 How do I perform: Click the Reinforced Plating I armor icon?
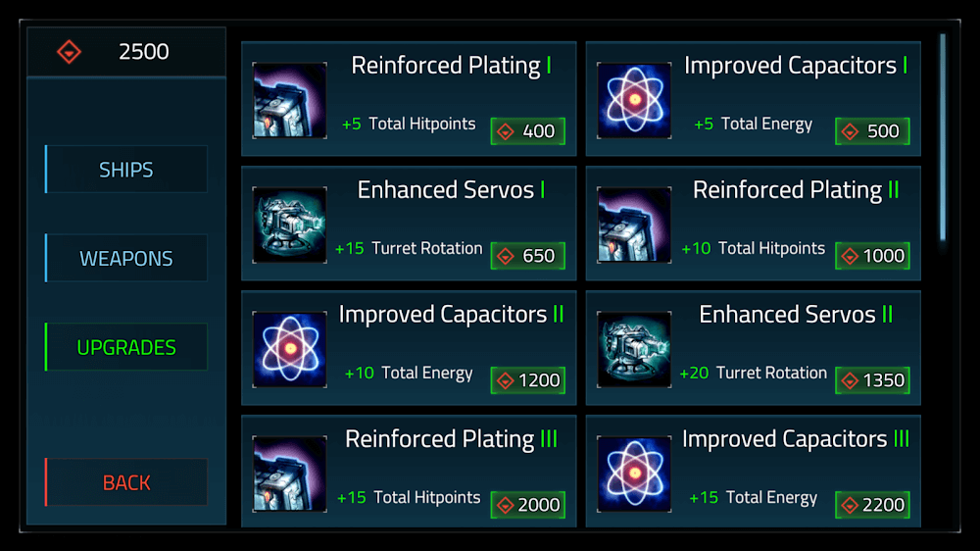(x=289, y=100)
